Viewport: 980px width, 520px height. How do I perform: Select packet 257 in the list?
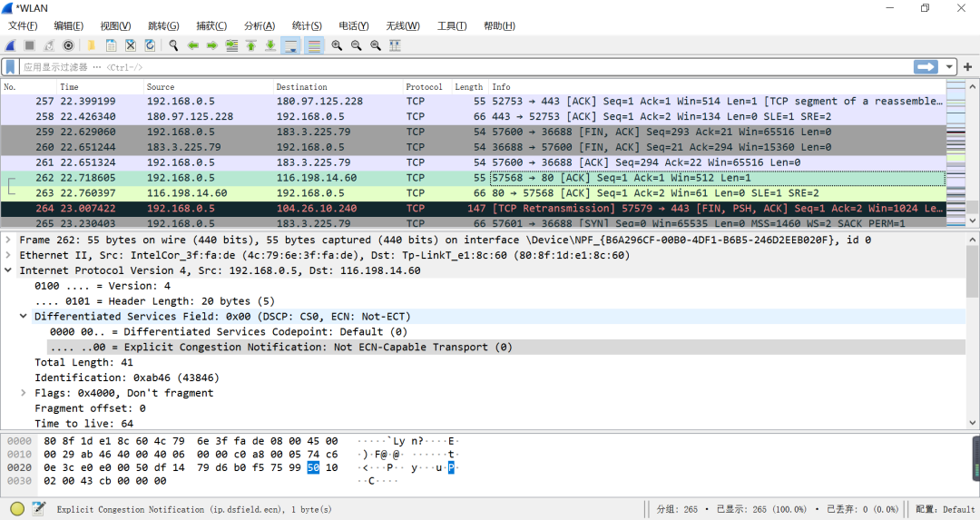[x=473, y=102]
